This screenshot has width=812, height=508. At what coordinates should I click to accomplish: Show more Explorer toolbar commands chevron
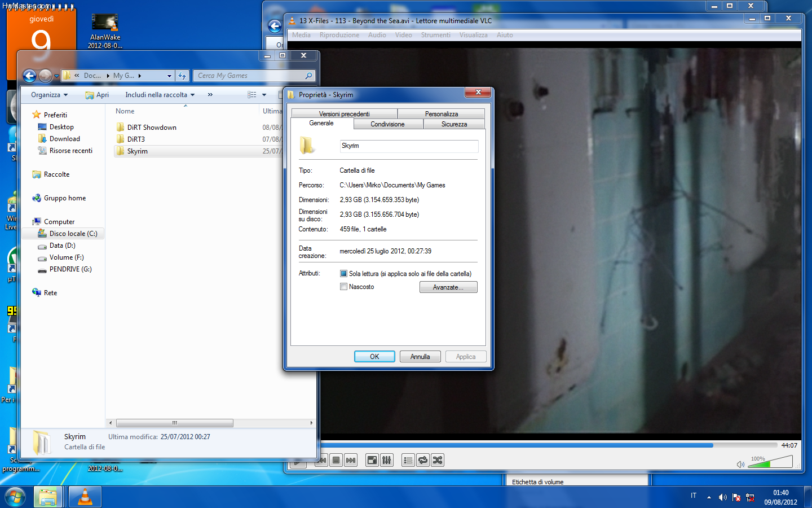pos(210,95)
